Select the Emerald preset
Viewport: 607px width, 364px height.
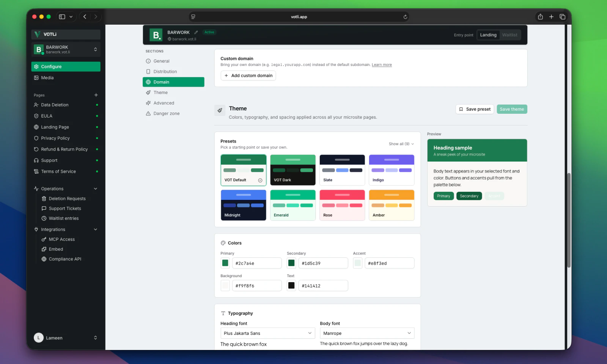pos(293,205)
